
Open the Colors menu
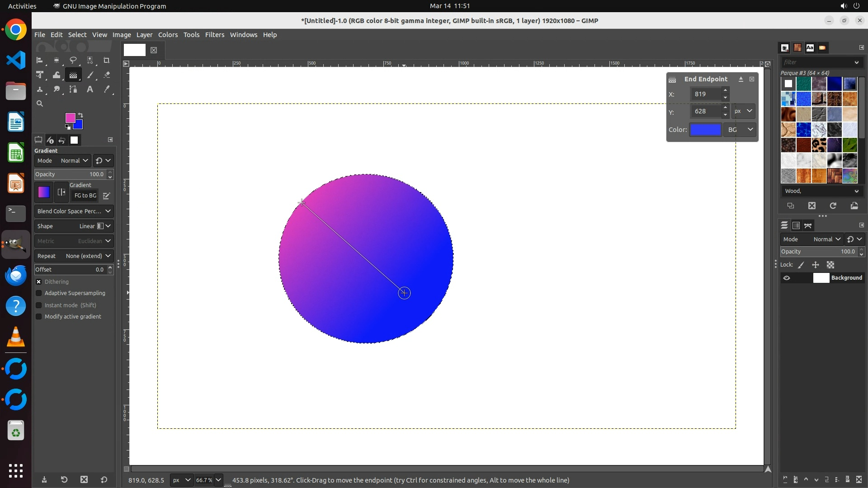pos(168,35)
